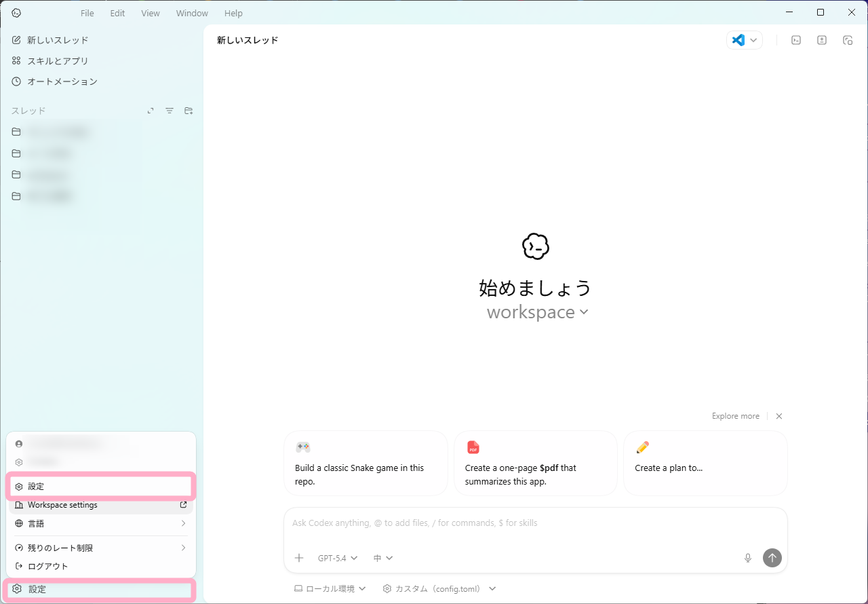This screenshot has width=868, height=604.
Task: Click 新しいスレッド in the sidebar
Action: pyautogui.click(x=58, y=40)
